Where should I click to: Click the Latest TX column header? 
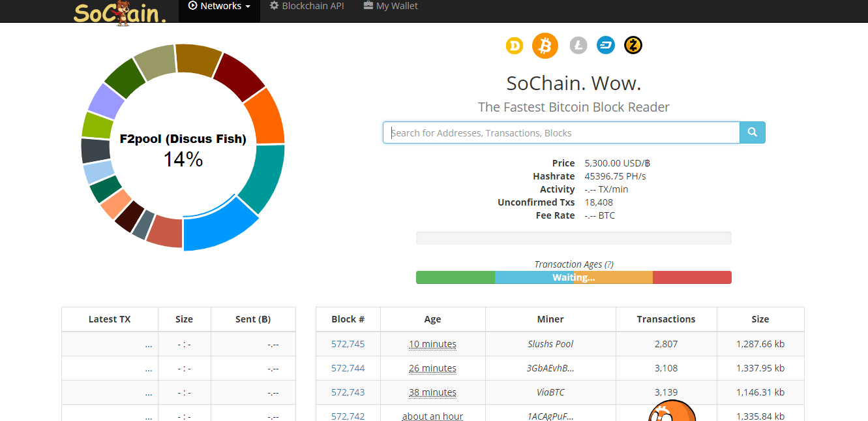110,319
